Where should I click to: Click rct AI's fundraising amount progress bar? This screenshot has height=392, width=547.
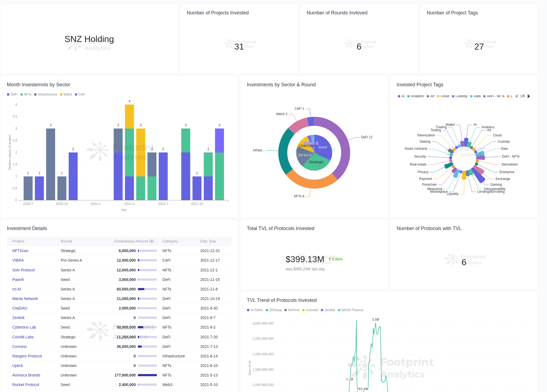147,289
